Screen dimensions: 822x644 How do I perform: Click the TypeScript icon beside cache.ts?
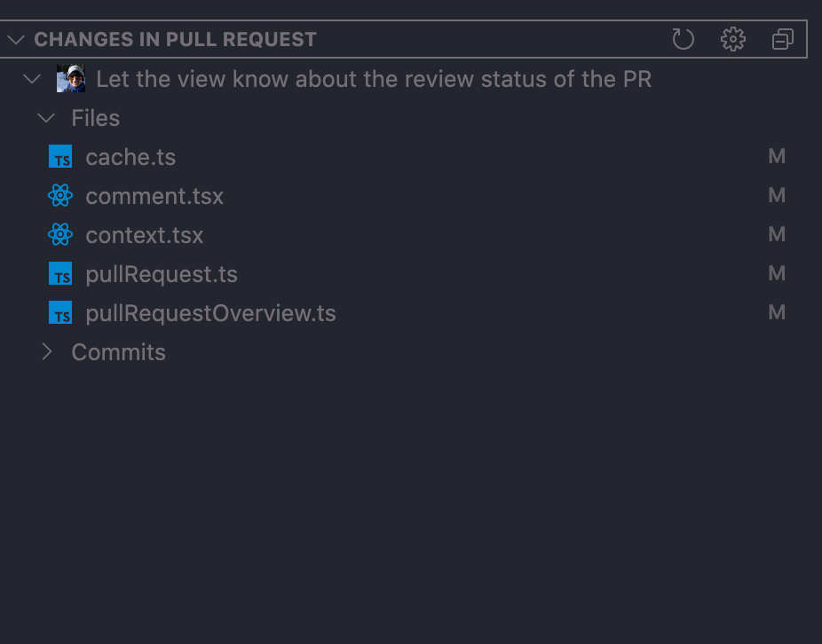tap(60, 157)
